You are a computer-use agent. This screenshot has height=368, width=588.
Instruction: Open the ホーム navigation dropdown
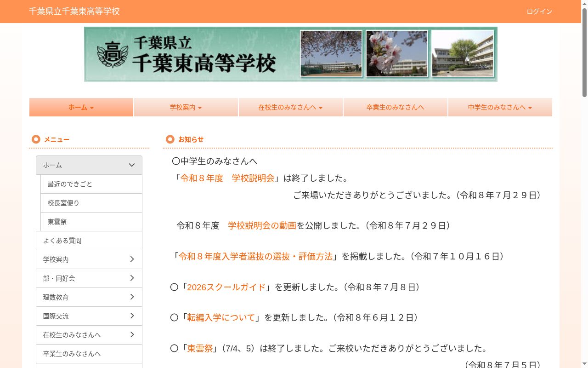[81, 107]
